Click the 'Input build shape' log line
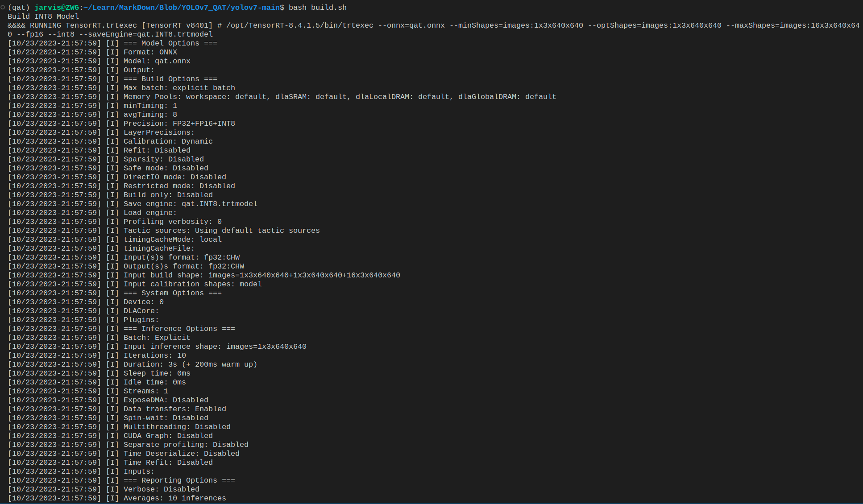The height and width of the screenshot is (504, 863). point(261,275)
